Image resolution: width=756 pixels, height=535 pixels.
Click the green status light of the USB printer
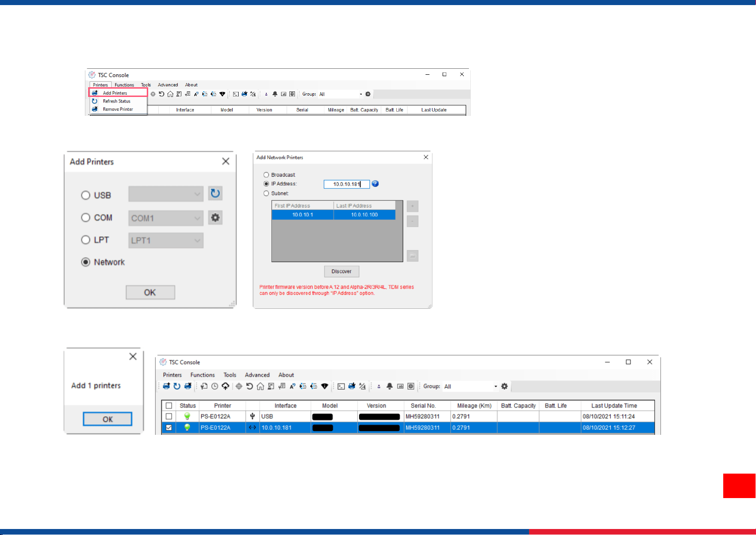[187, 416]
